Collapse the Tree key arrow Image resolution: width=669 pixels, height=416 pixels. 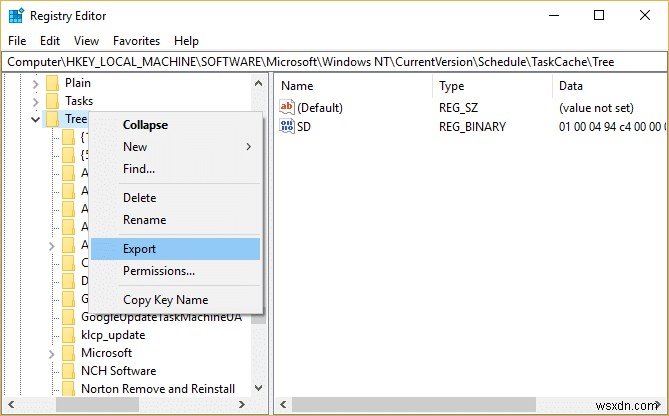[36, 119]
